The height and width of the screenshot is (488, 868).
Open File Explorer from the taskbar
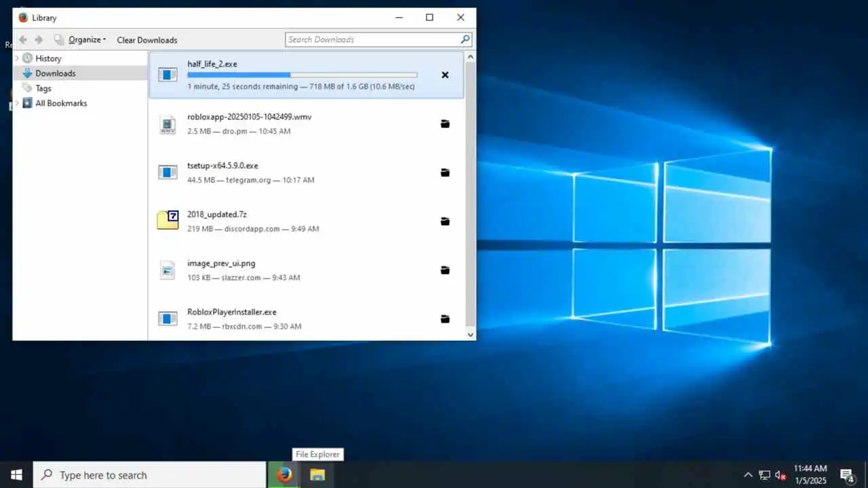coord(317,475)
